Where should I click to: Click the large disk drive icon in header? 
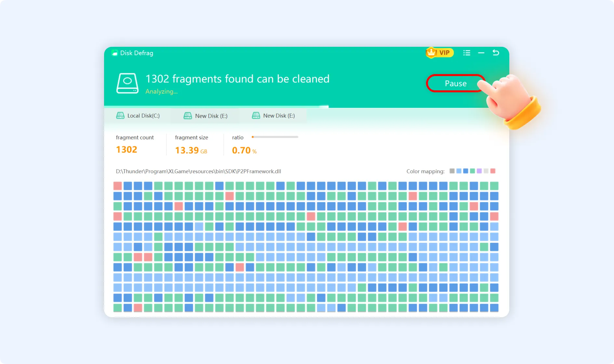[x=127, y=83]
